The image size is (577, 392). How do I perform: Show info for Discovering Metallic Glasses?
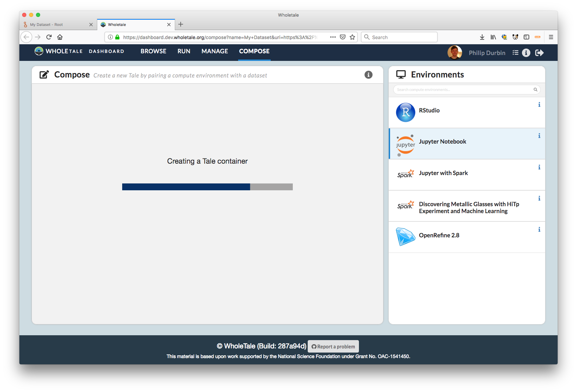tap(539, 198)
